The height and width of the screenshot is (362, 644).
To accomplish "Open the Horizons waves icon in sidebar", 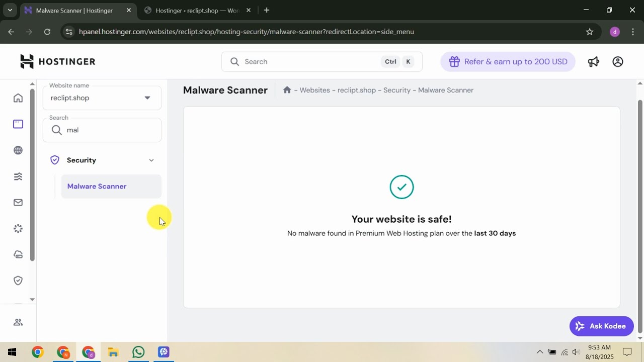I will (x=18, y=176).
